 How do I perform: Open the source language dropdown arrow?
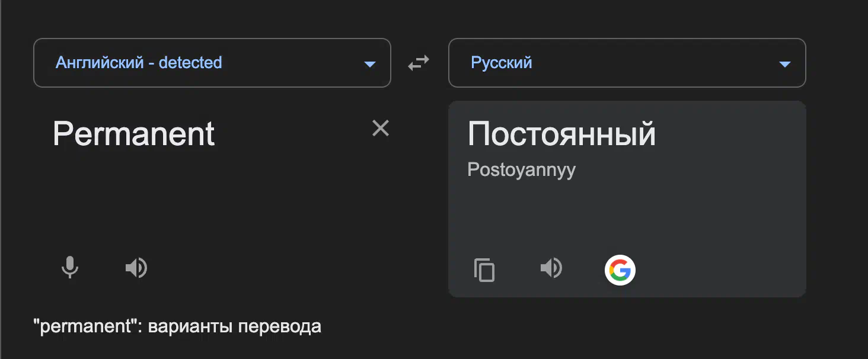(370, 64)
